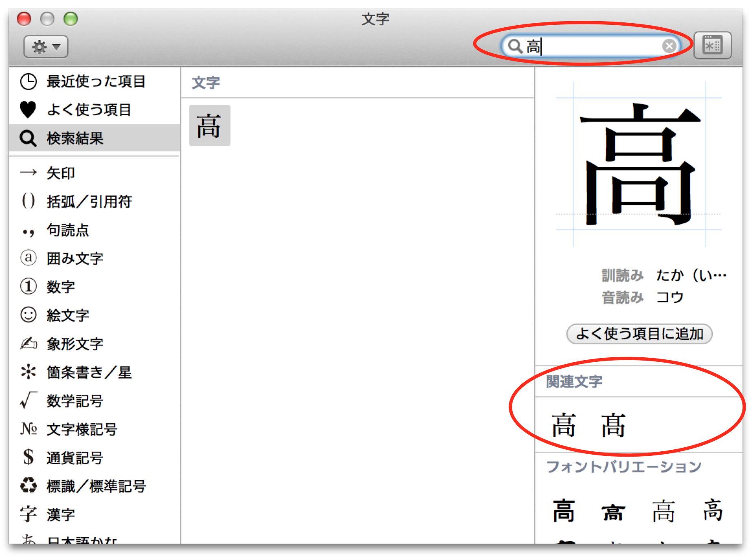Screen dimensions: 755x560
Task: Click the search field containing 高
Action: click(590, 46)
